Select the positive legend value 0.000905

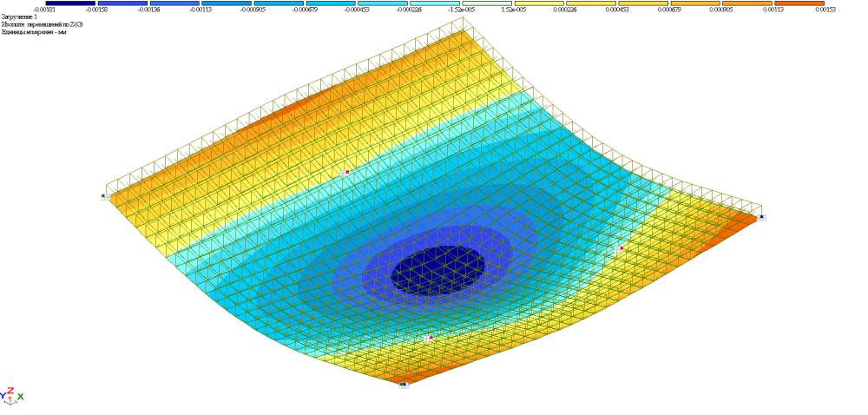click(x=720, y=10)
